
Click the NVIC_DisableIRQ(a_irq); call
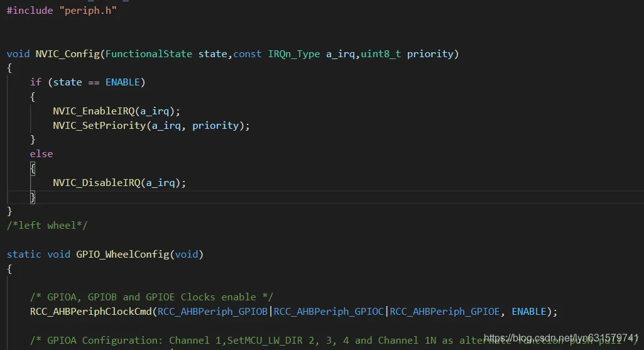(x=119, y=183)
